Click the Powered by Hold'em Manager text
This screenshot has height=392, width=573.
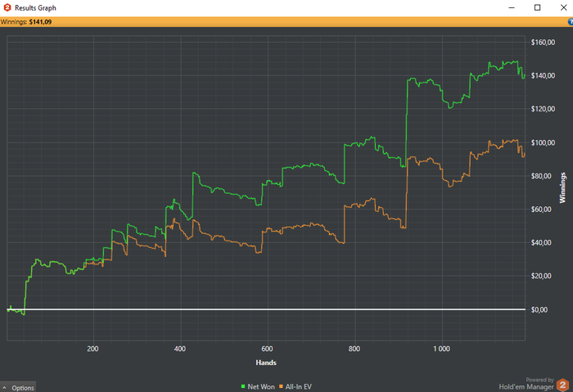point(526,384)
